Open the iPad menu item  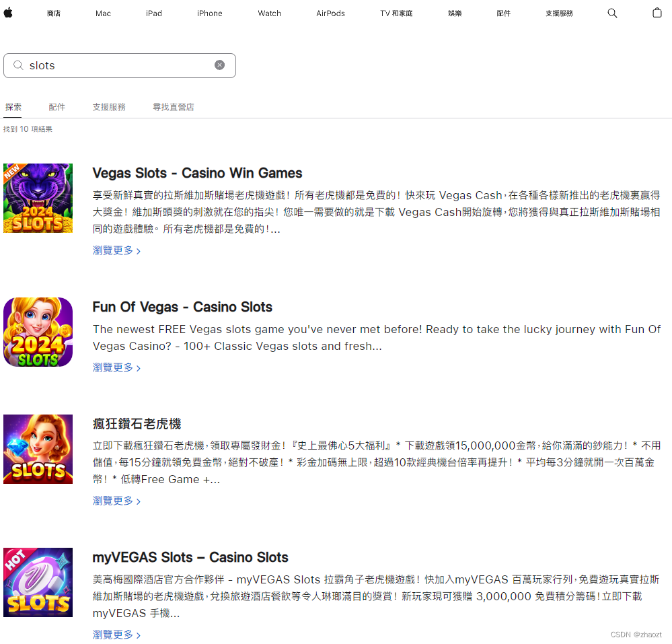point(154,13)
